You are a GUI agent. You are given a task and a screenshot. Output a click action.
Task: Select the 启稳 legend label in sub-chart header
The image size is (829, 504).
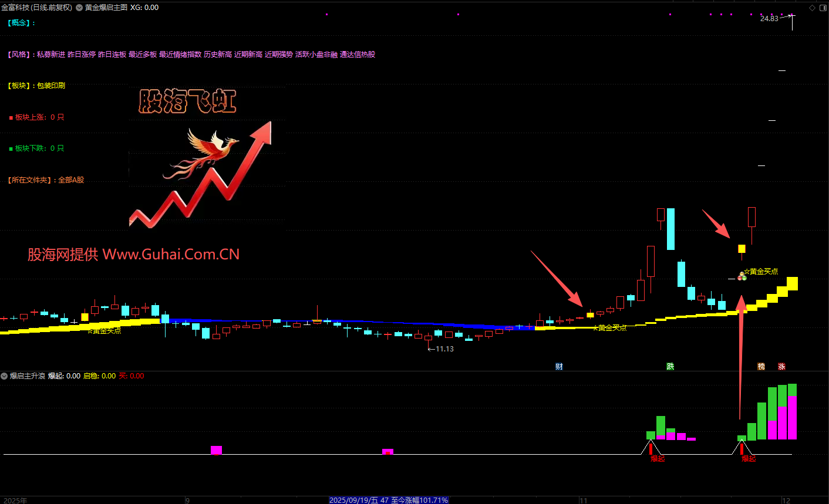[x=90, y=376]
